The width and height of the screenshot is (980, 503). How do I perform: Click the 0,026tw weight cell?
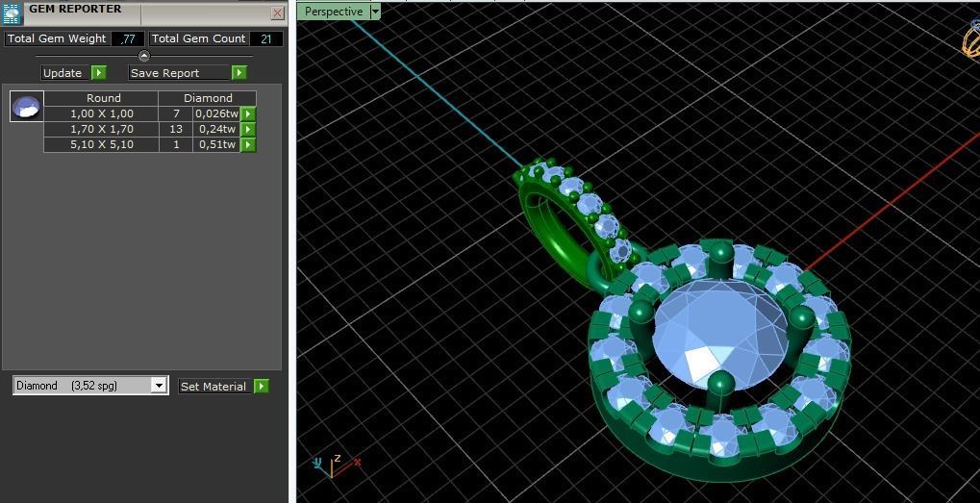(217, 113)
